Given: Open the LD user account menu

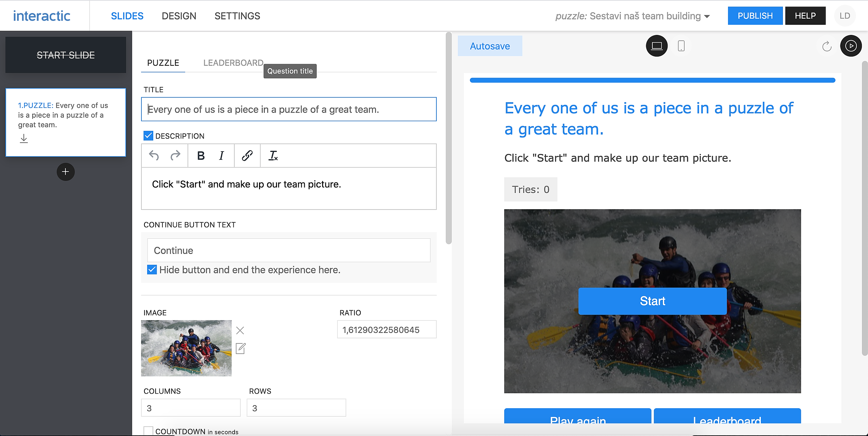Looking at the screenshot, I should pos(845,16).
